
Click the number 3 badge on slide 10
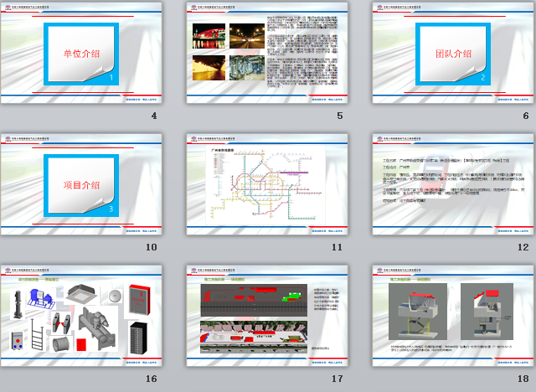click(x=111, y=209)
